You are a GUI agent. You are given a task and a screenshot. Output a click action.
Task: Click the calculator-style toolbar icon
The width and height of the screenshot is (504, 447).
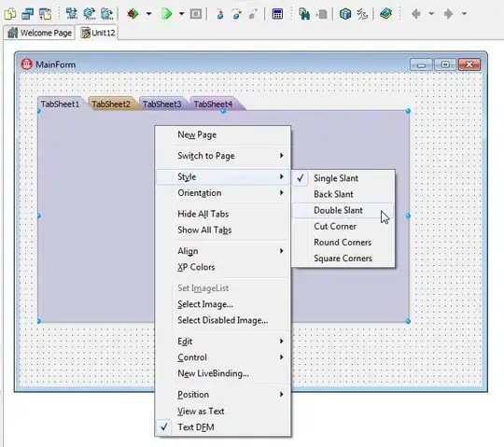coord(277,14)
